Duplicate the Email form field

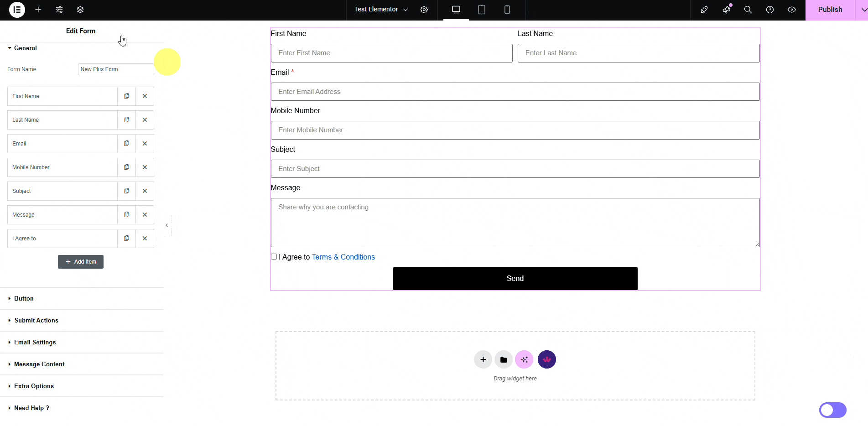[x=127, y=144]
